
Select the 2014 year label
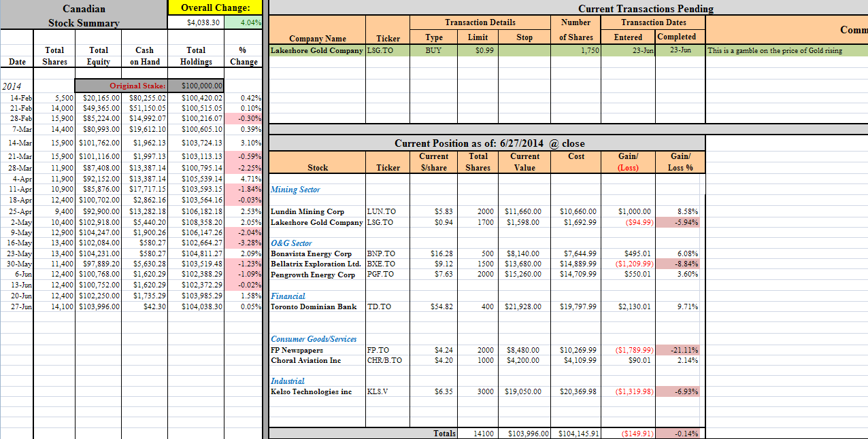(x=12, y=86)
